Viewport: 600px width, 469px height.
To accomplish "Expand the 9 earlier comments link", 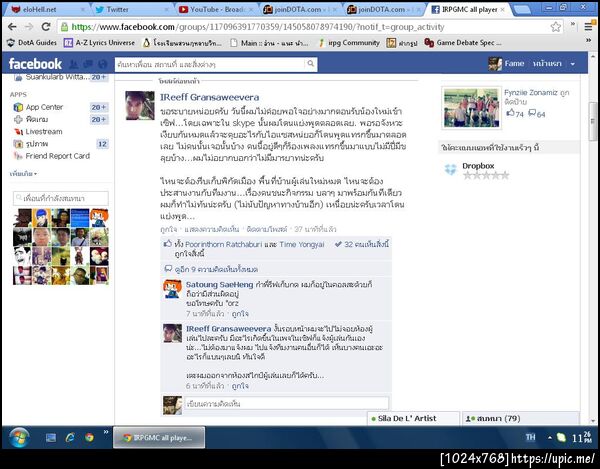I will click(216, 269).
